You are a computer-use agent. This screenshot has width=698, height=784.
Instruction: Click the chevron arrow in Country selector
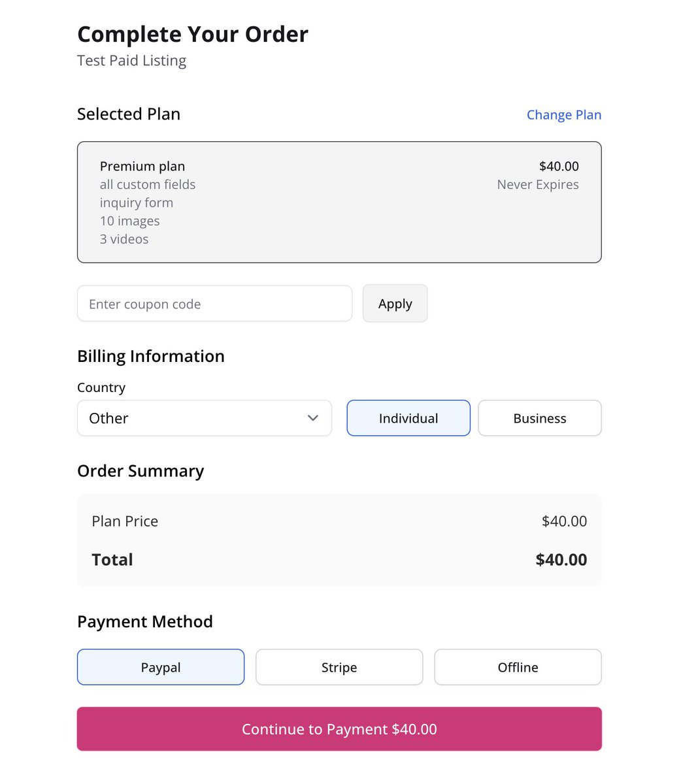313,418
